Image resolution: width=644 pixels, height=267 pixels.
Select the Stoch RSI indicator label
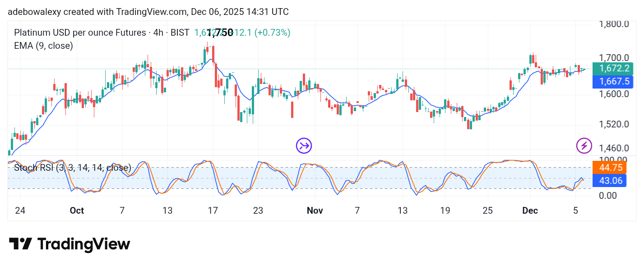(x=72, y=168)
